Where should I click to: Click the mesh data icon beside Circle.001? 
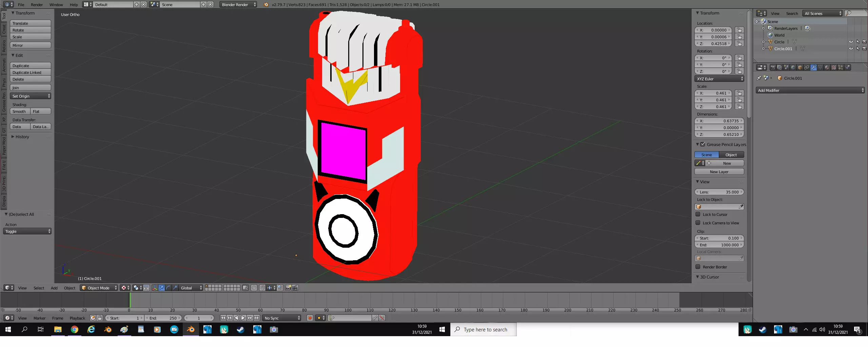[x=803, y=48]
